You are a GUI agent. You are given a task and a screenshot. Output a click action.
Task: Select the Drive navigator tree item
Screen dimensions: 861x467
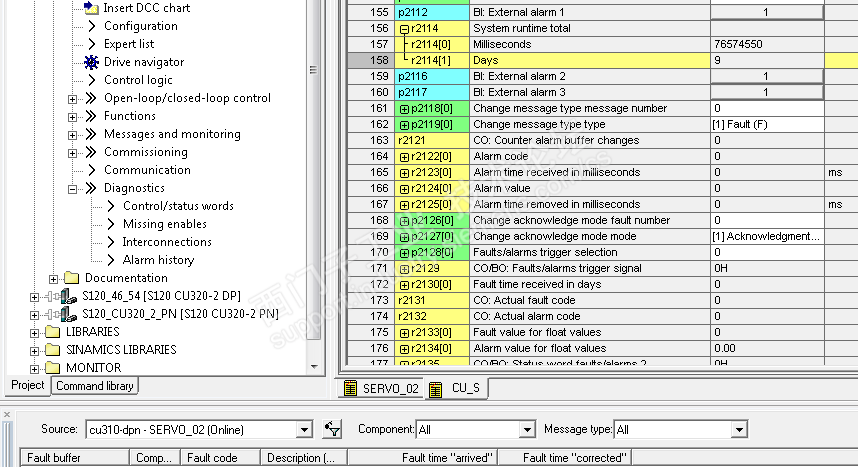pos(144,62)
